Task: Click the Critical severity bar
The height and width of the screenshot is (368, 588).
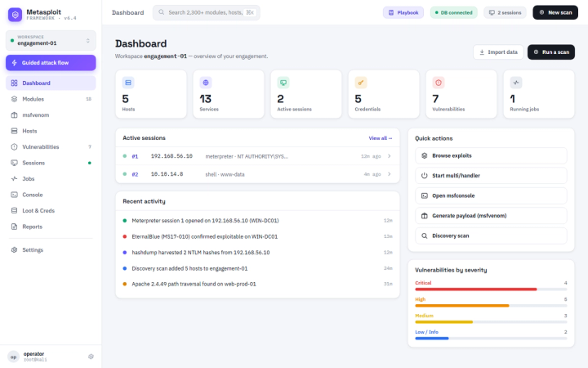Action: tap(491, 289)
